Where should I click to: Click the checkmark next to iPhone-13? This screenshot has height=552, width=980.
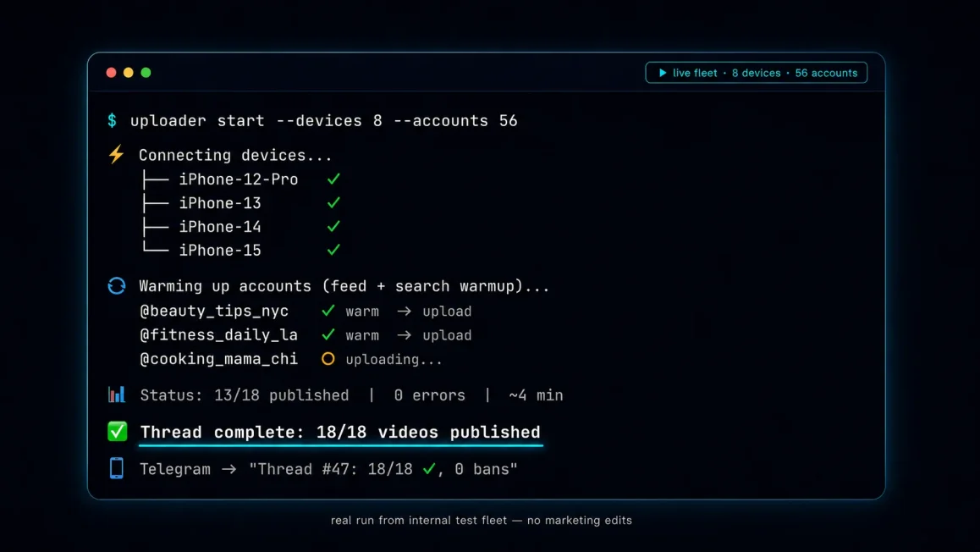pos(333,202)
